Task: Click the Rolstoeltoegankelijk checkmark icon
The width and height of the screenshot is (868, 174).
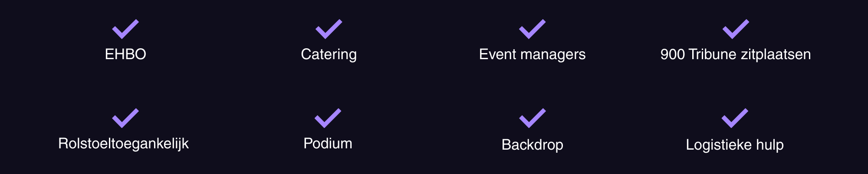Action: coord(125,118)
